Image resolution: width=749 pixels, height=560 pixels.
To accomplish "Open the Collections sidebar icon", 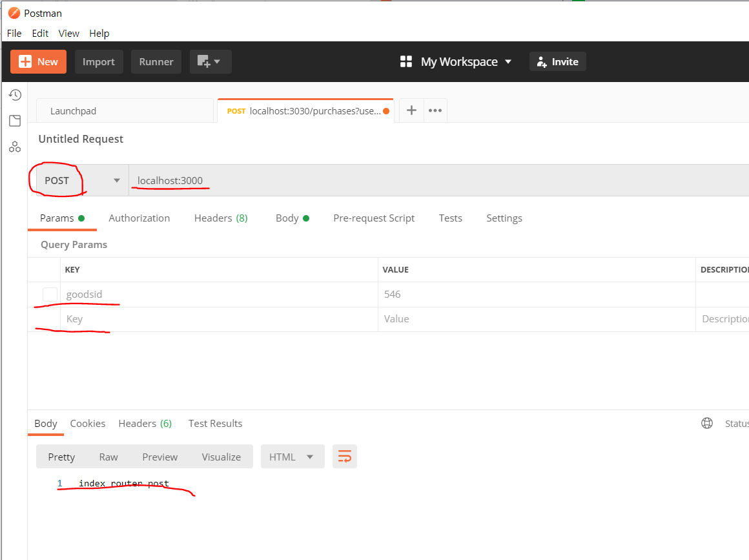I will tap(15, 121).
